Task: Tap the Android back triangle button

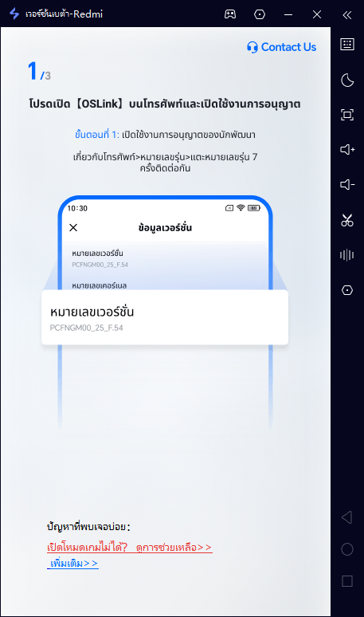Action: [x=346, y=517]
